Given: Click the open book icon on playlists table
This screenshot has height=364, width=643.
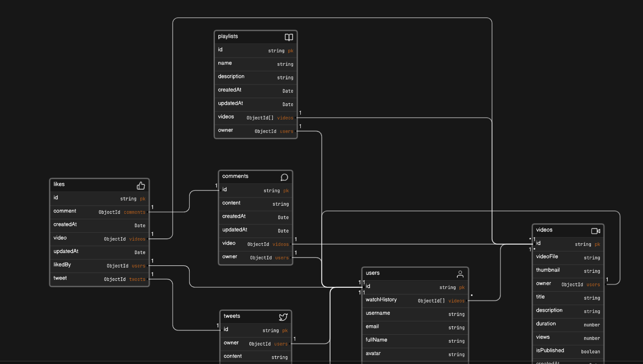Looking at the screenshot, I should (x=289, y=37).
